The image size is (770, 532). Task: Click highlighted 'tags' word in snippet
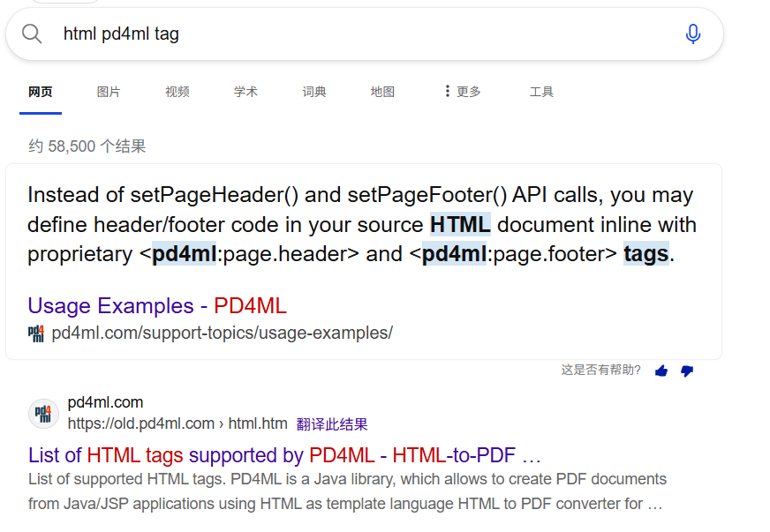pos(646,254)
